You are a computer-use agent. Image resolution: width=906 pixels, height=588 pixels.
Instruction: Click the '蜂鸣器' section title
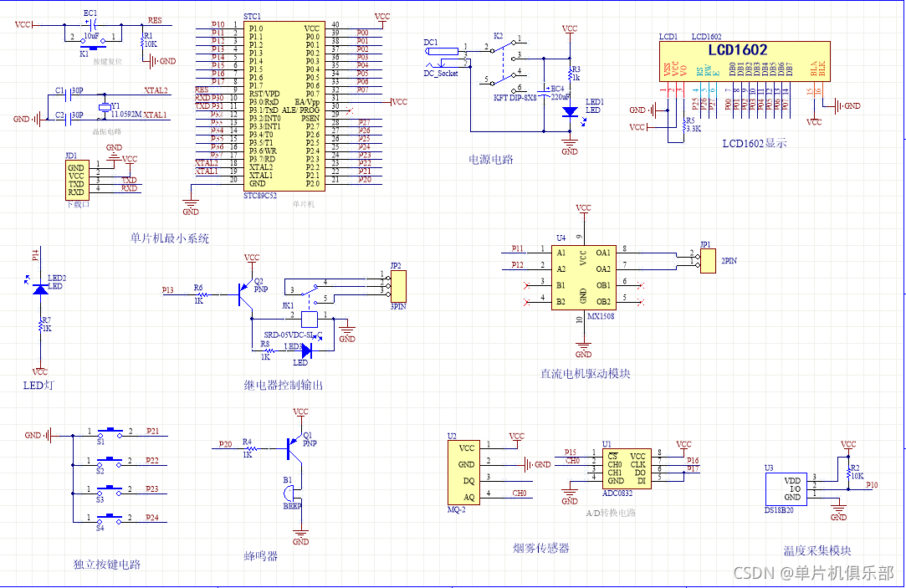(x=261, y=556)
